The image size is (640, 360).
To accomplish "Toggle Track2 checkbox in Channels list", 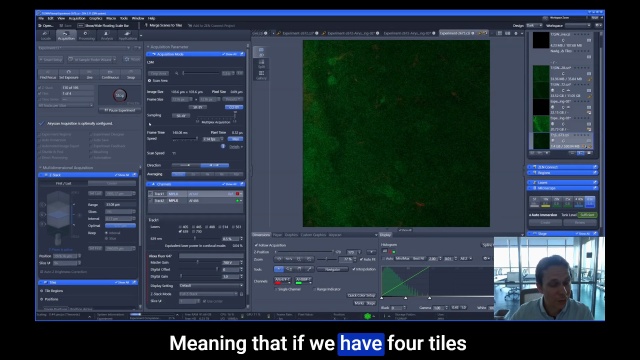I will coord(151,201).
